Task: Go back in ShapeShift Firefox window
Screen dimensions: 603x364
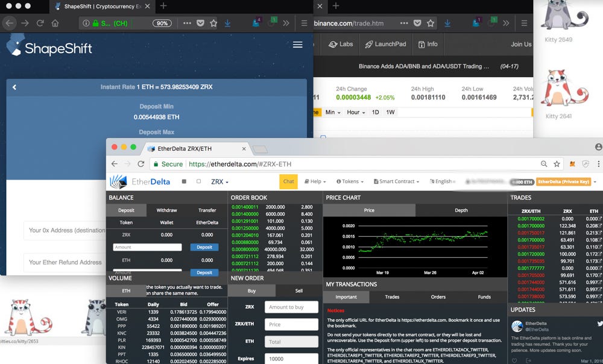Action: 9,23
